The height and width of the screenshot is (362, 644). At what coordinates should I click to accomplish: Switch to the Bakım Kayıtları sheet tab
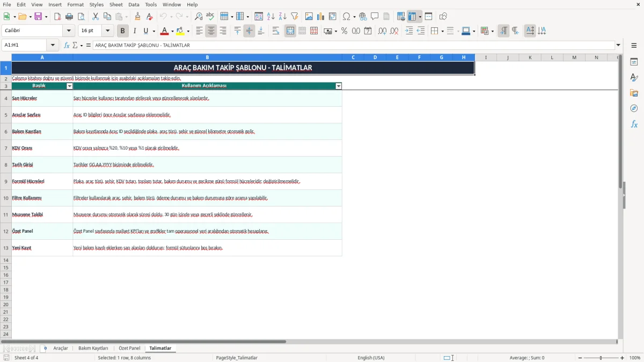click(x=93, y=348)
